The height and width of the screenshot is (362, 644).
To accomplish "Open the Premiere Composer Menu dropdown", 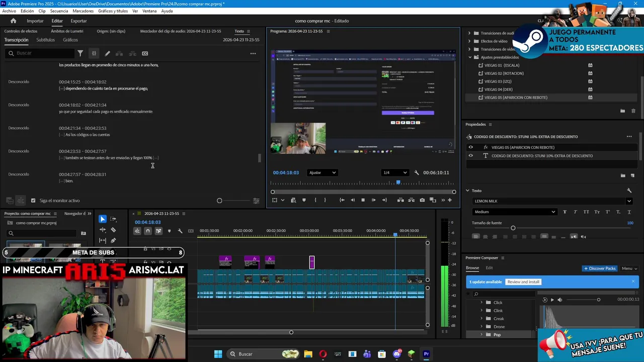I will pos(629,268).
